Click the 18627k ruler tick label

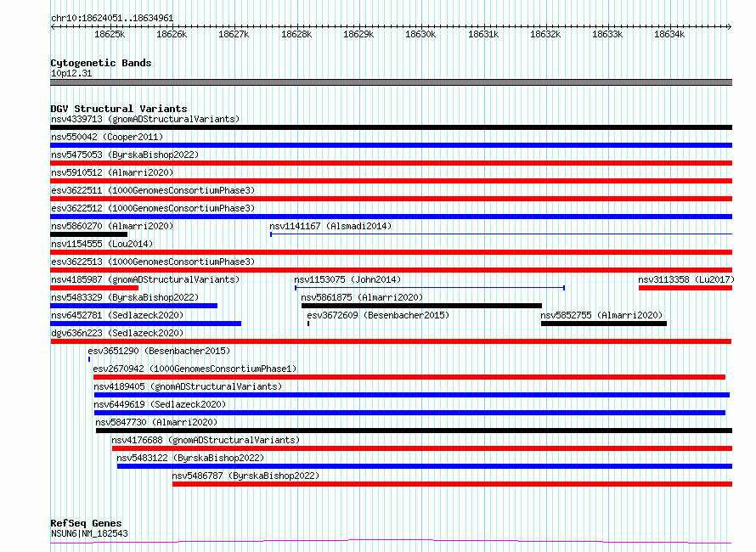click(x=234, y=34)
